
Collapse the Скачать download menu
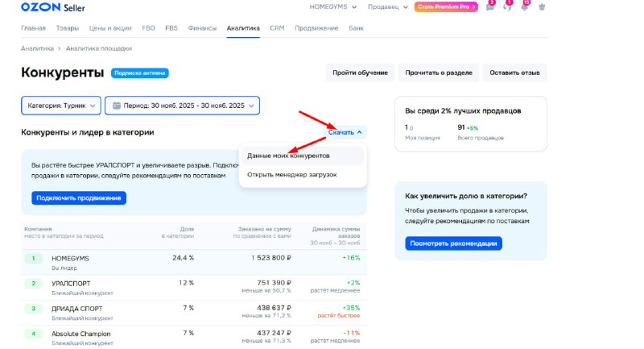click(345, 132)
